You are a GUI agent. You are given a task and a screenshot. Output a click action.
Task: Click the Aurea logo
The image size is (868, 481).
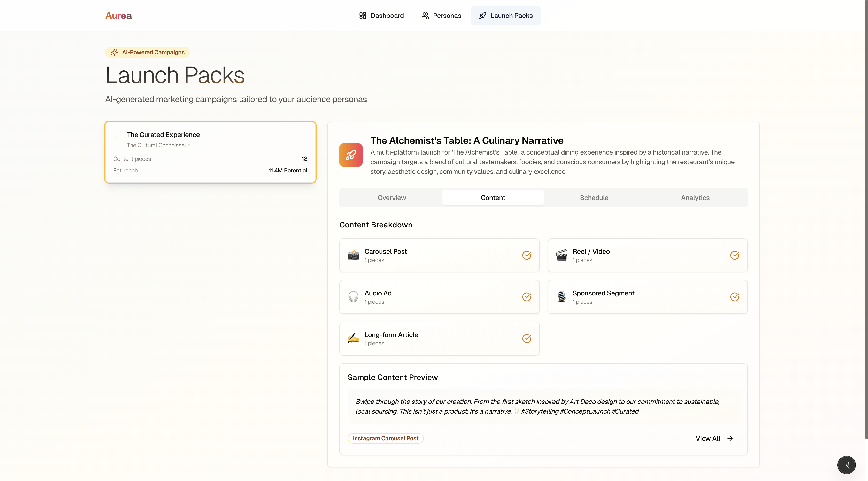point(118,16)
